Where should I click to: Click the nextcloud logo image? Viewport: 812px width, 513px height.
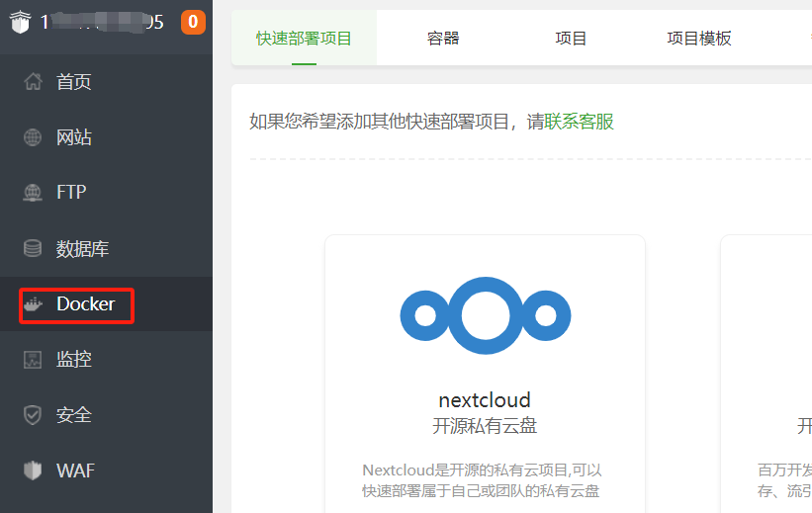[486, 315]
